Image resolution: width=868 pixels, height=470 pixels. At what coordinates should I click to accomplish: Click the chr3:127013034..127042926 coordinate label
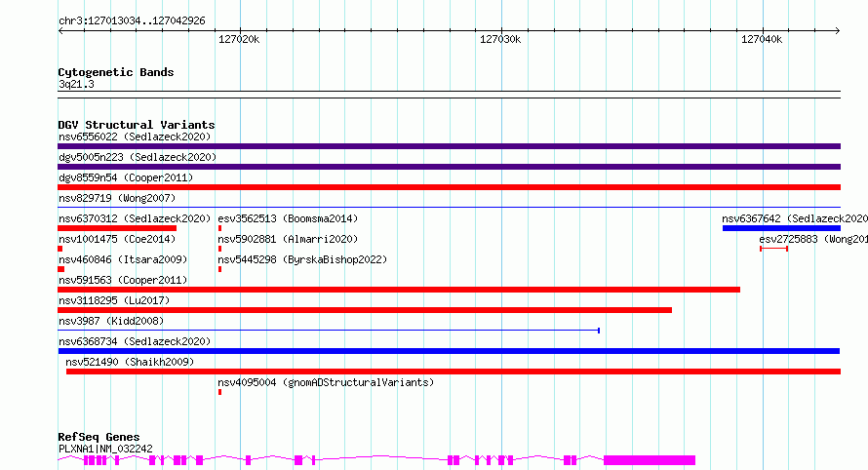[x=132, y=20]
